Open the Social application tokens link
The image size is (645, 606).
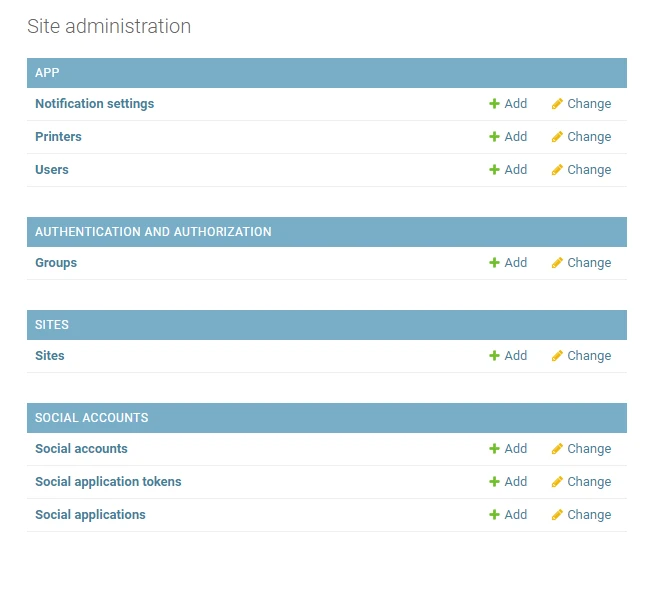[108, 482]
